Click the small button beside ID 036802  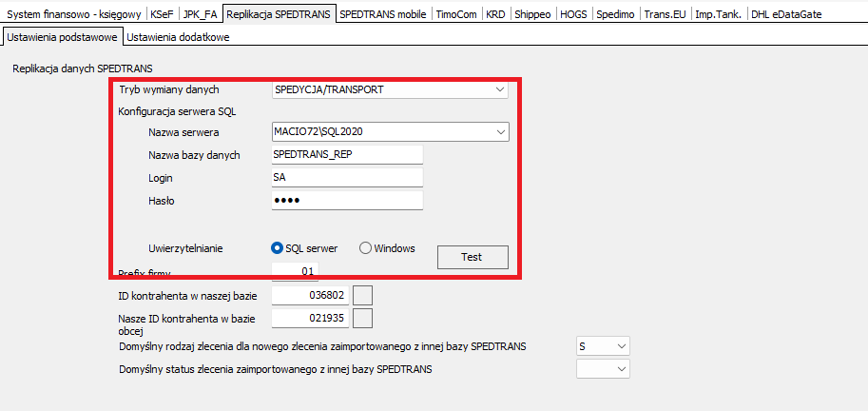362,296
